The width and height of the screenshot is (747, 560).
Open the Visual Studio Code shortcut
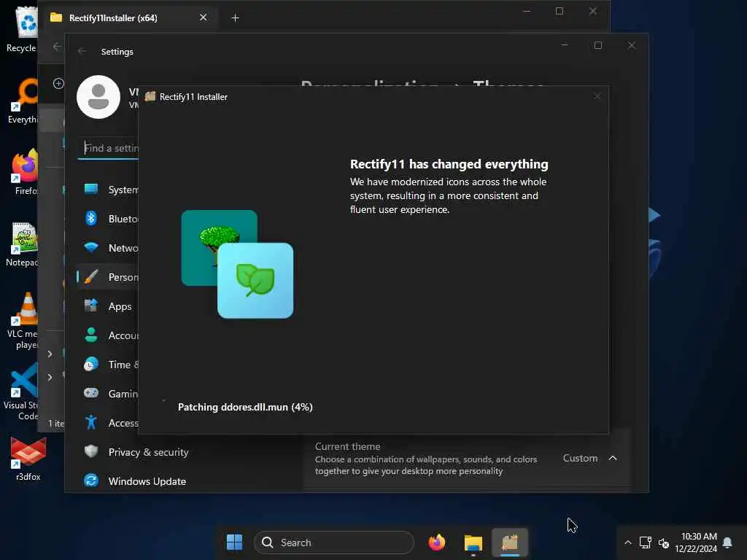pos(21,392)
